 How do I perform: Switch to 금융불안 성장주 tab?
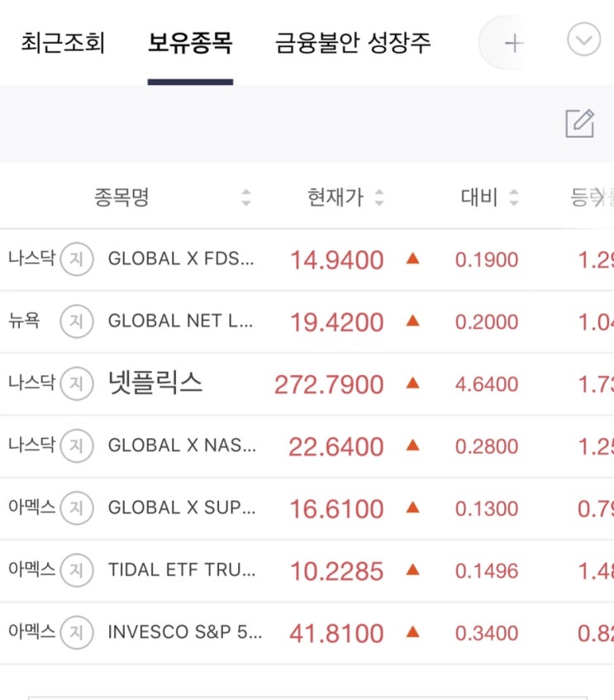coord(353,43)
